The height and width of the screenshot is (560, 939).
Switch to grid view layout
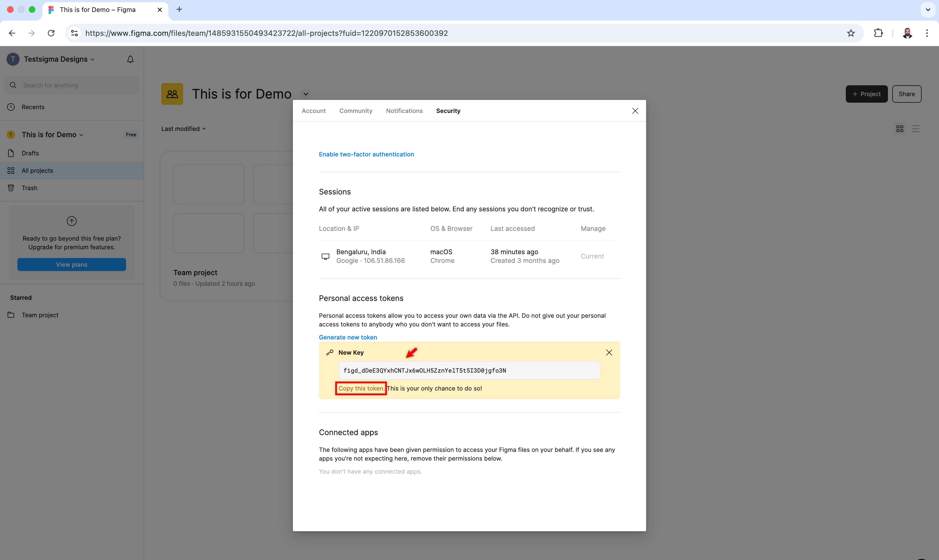(900, 129)
